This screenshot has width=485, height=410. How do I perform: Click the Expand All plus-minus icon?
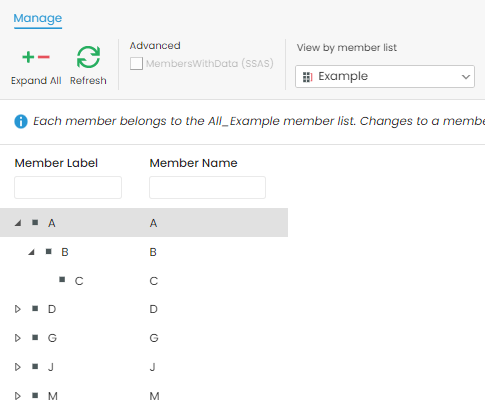pos(36,57)
